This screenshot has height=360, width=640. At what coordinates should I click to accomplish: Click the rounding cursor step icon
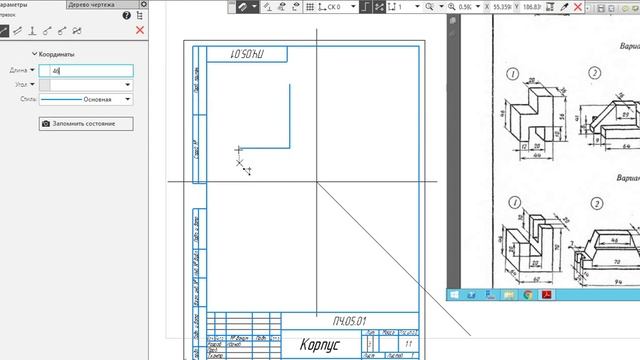[x=550, y=7]
